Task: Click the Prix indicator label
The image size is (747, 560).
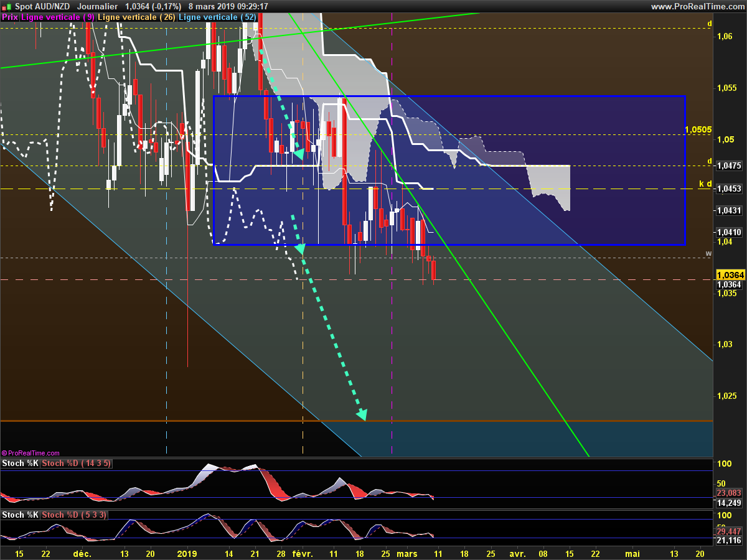Action: click(9, 17)
